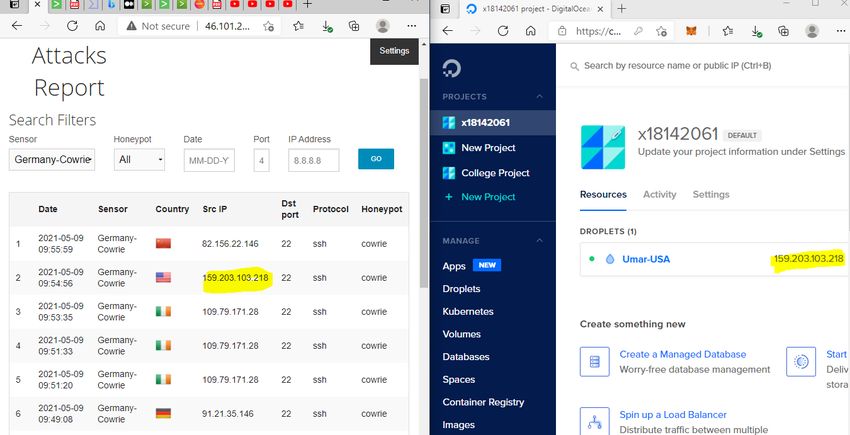
Task: Open the Honeypot dropdown set to All
Action: coord(139,159)
